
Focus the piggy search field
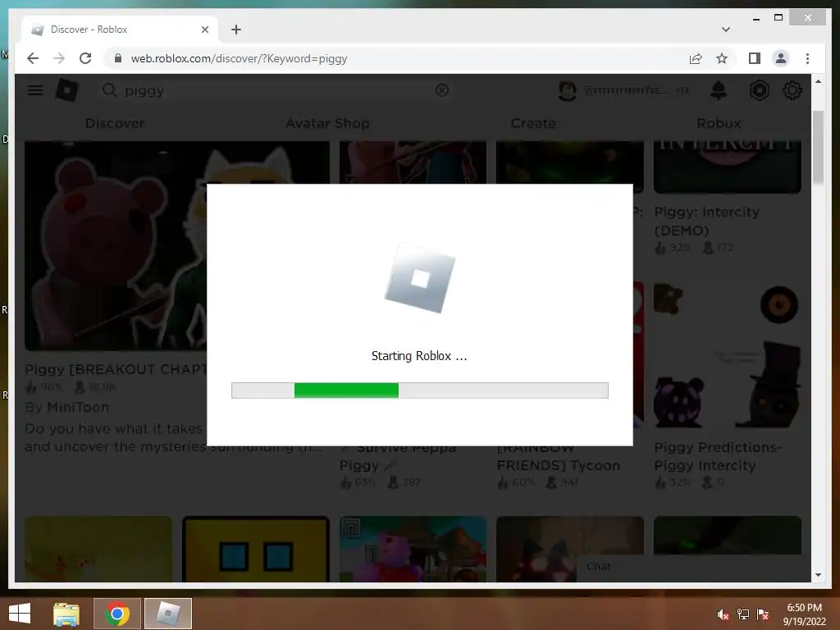276,90
